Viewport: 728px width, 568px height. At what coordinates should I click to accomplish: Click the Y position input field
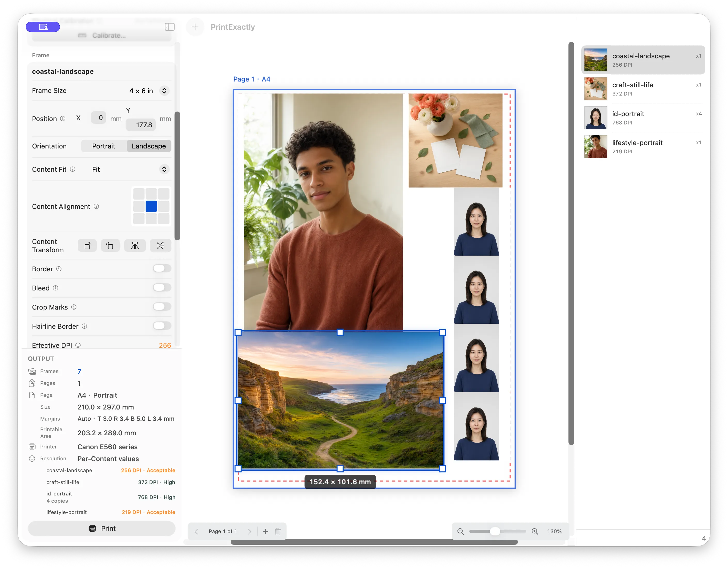[141, 125]
